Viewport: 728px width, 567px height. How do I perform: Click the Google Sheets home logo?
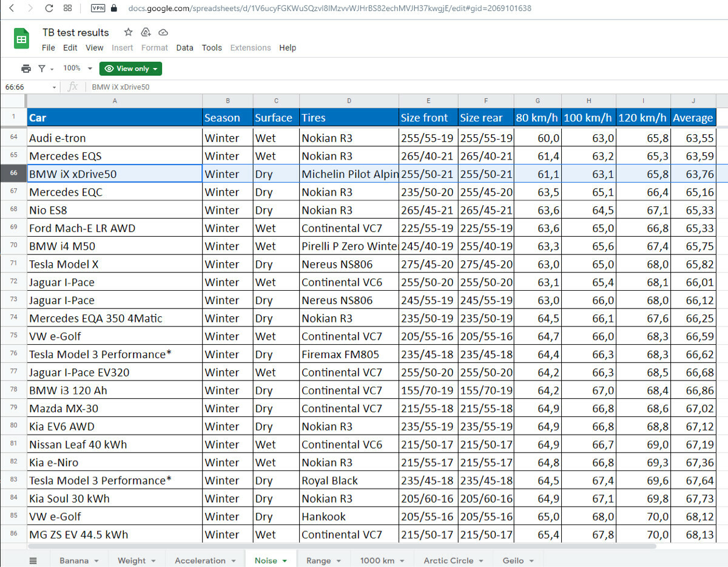click(x=22, y=39)
